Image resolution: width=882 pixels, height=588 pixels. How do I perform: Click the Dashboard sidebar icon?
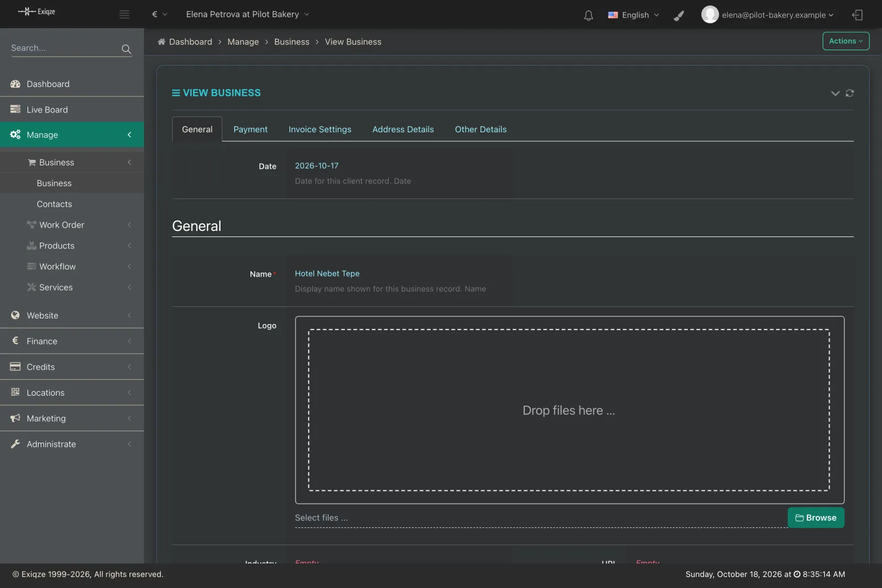pyautogui.click(x=15, y=84)
